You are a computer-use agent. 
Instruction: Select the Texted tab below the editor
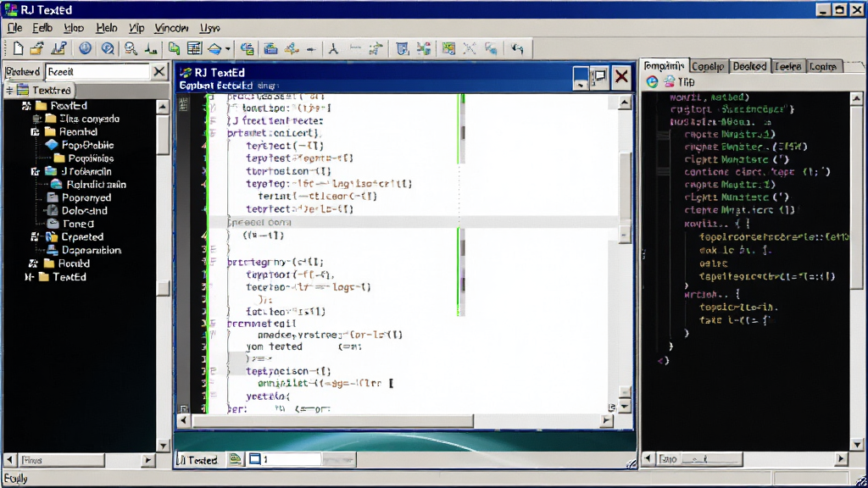tap(198, 460)
